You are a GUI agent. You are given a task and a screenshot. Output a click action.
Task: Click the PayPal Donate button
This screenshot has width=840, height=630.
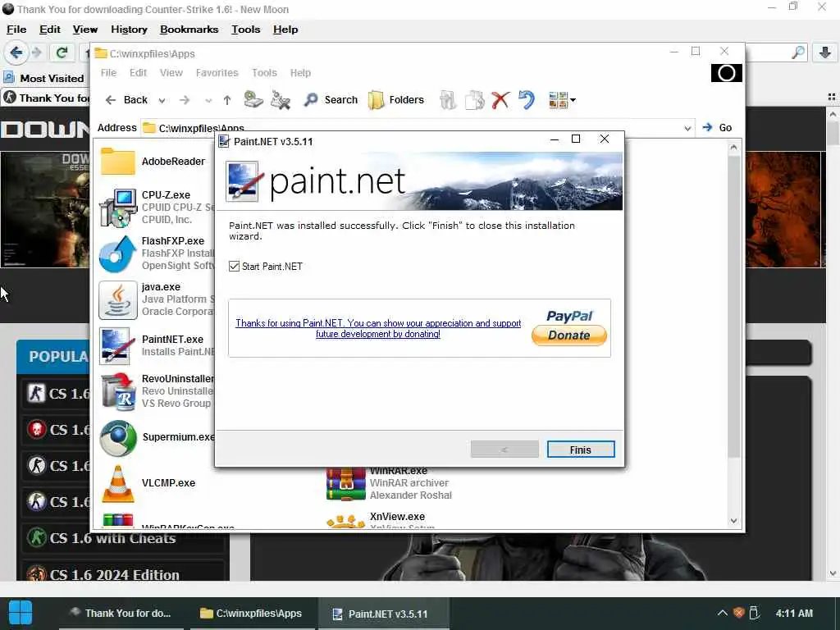(569, 336)
